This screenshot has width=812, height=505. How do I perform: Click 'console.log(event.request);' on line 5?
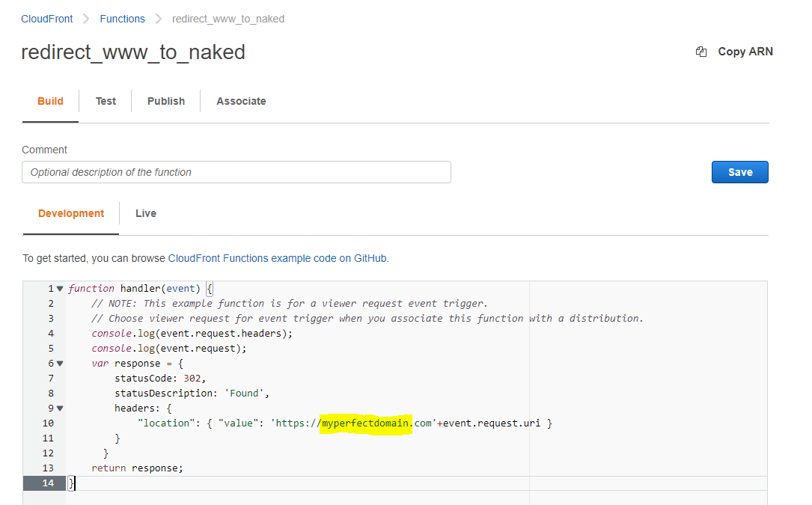[169, 349]
